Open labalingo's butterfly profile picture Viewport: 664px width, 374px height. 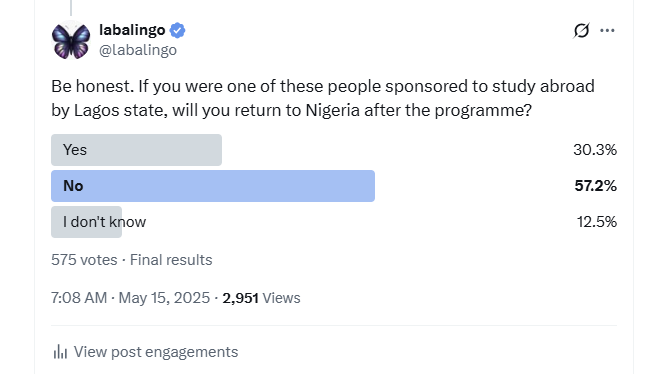click(x=71, y=40)
